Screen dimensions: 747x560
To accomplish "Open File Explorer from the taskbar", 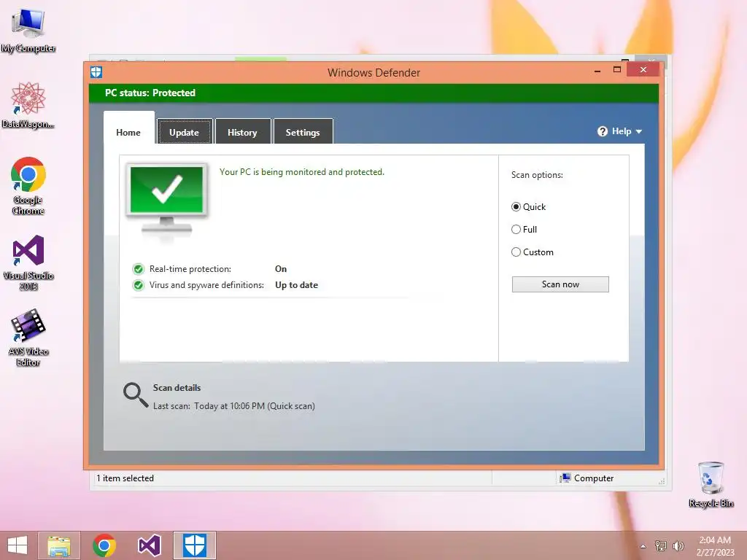I will pos(59,545).
